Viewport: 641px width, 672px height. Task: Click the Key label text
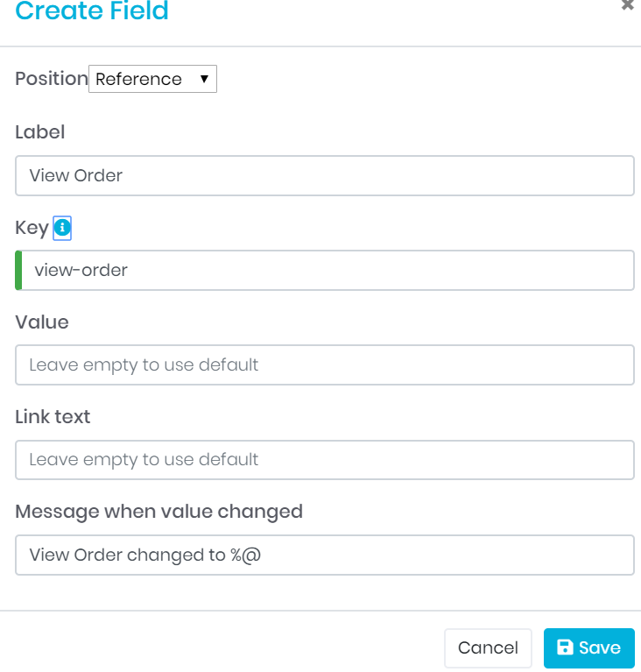point(32,228)
